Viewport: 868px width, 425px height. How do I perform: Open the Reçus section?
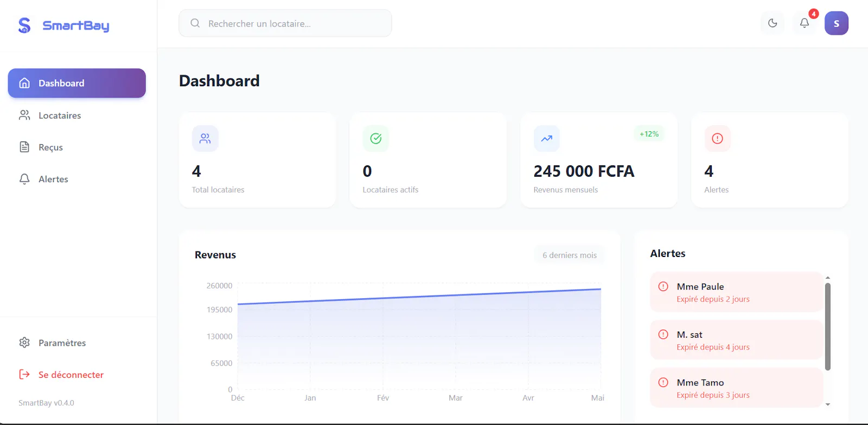pyautogui.click(x=77, y=147)
